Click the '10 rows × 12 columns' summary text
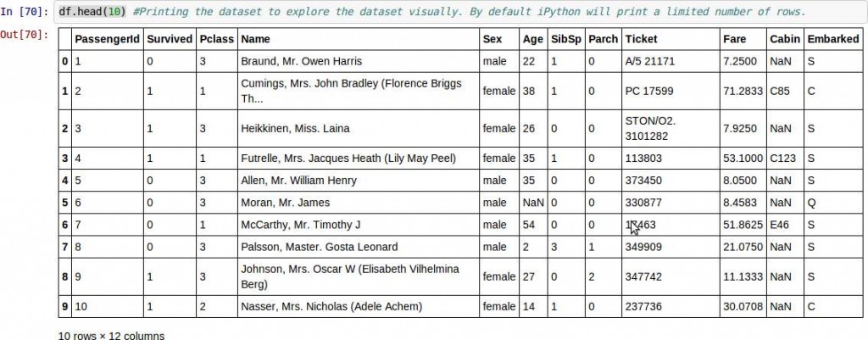The image size is (868, 340). click(110, 334)
